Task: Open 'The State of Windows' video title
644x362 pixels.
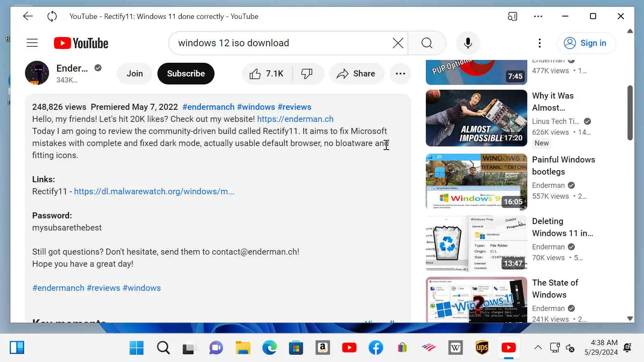Action: pyautogui.click(x=555, y=289)
